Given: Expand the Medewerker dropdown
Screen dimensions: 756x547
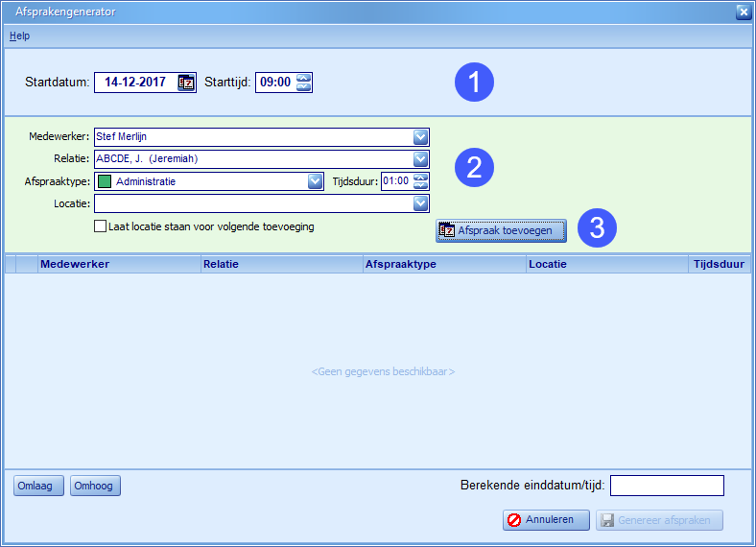Looking at the screenshot, I should click(x=420, y=137).
